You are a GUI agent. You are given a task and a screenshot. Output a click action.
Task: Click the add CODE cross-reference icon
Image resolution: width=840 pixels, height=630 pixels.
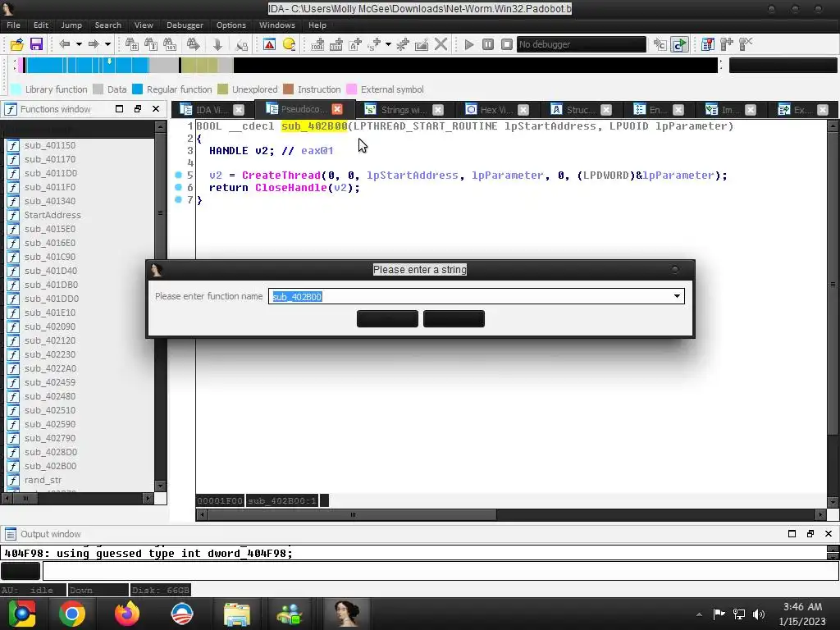[317, 44]
